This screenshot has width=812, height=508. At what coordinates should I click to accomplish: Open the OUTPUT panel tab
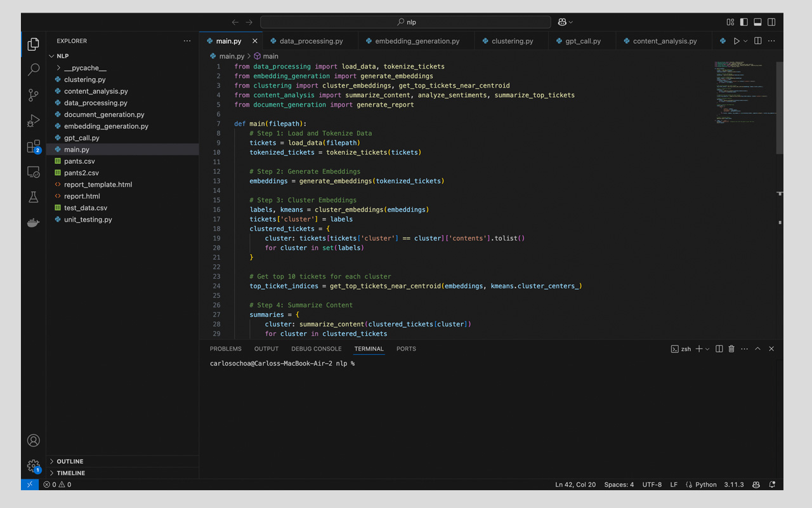click(x=266, y=349)
